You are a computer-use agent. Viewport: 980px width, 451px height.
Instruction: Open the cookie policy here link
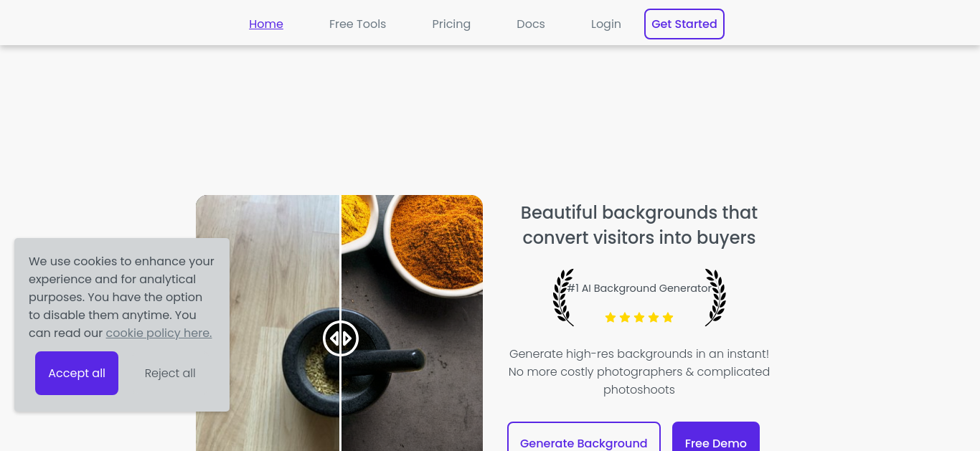(x=159, y=333)
